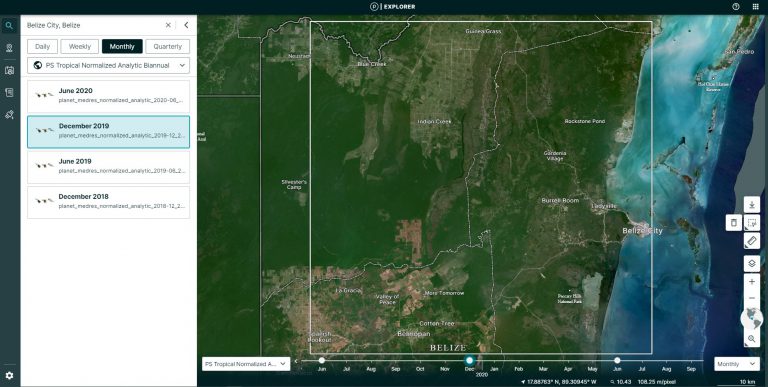This screenshot has height=387, width=768.
Task: Open the search panel icon in sidebar
Action: click(9, 25)
